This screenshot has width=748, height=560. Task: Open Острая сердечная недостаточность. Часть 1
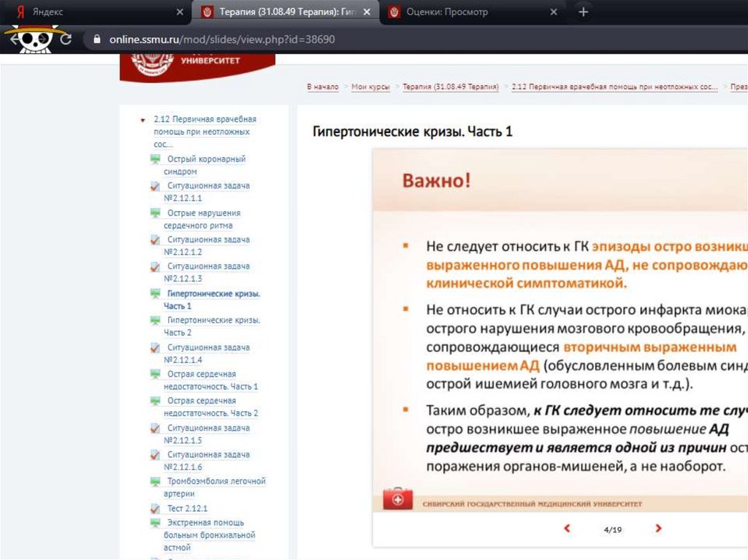coord(211,380)
